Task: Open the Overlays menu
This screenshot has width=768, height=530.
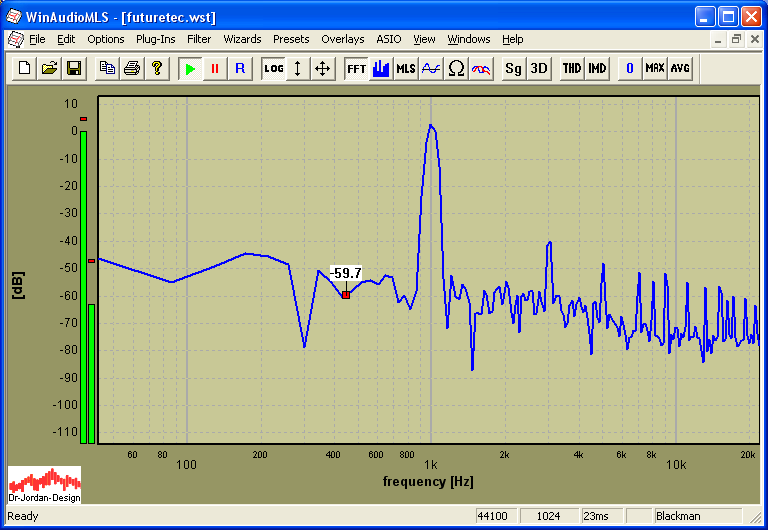Action: pyautogui.click(x=343, y=39)
